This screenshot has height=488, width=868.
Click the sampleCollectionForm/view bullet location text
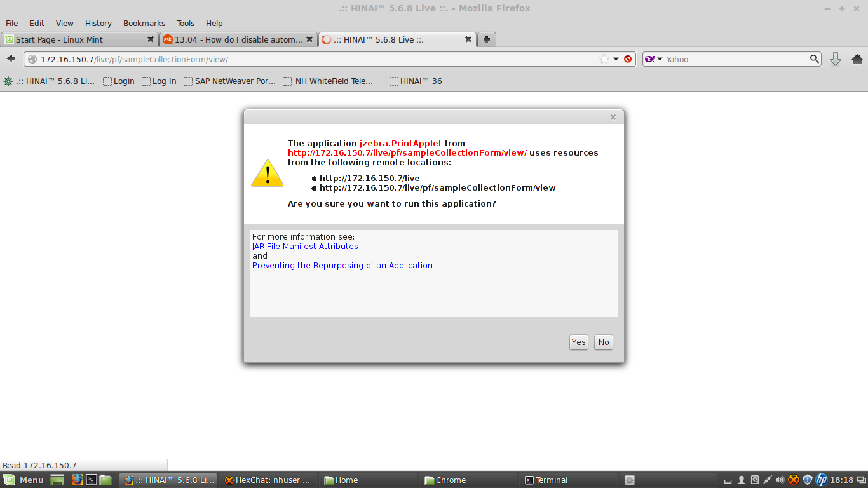click(x=438, y=187)
